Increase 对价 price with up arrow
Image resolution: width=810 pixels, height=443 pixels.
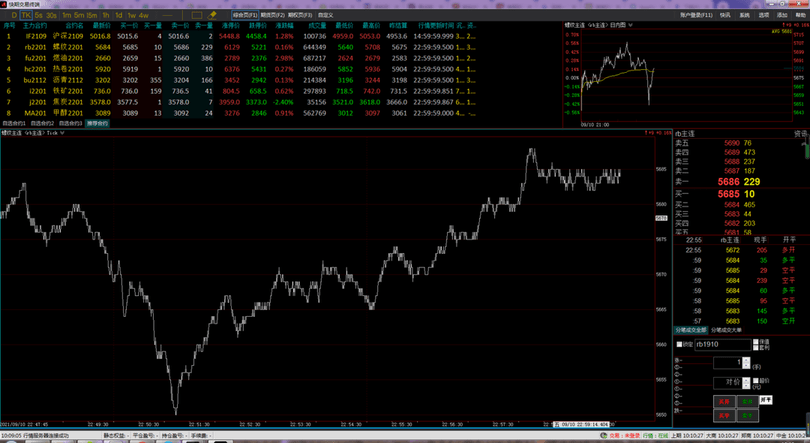click(746, 380)
